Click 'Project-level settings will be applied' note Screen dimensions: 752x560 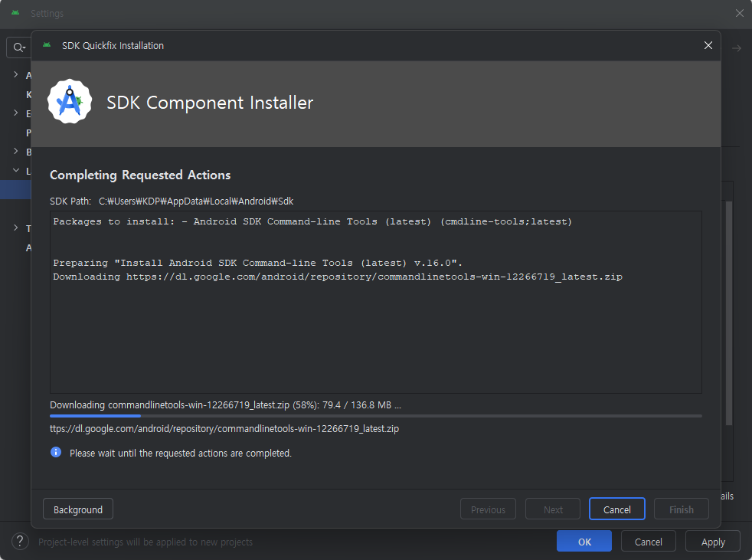point(145,542)
